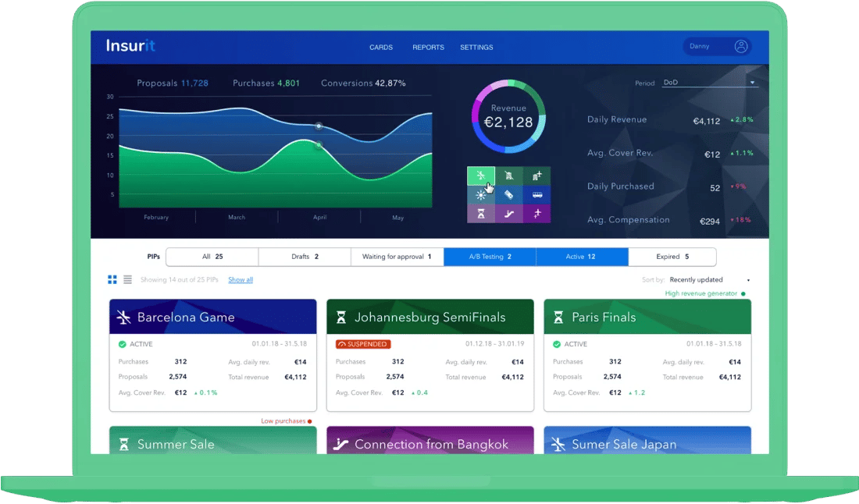The width and height of the screenshot is (859, 504).
Task: Select the airplane-plus tile in revenue grid
Action: click(537, 214)
